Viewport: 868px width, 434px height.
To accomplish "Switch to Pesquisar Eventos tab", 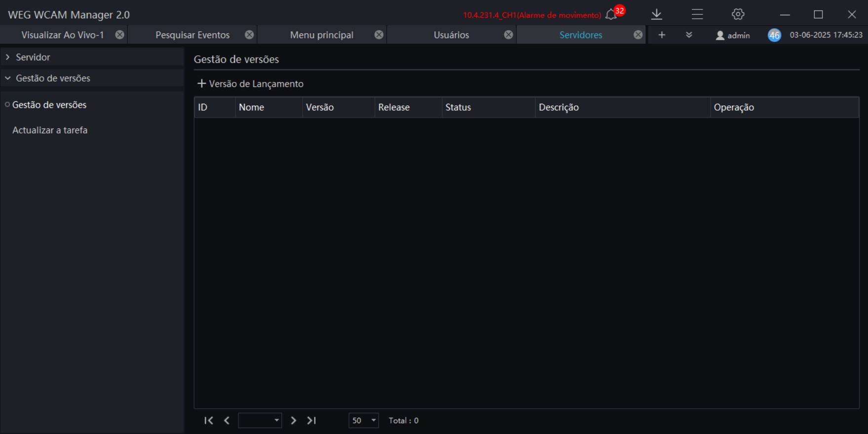I will tap(193, 35).
